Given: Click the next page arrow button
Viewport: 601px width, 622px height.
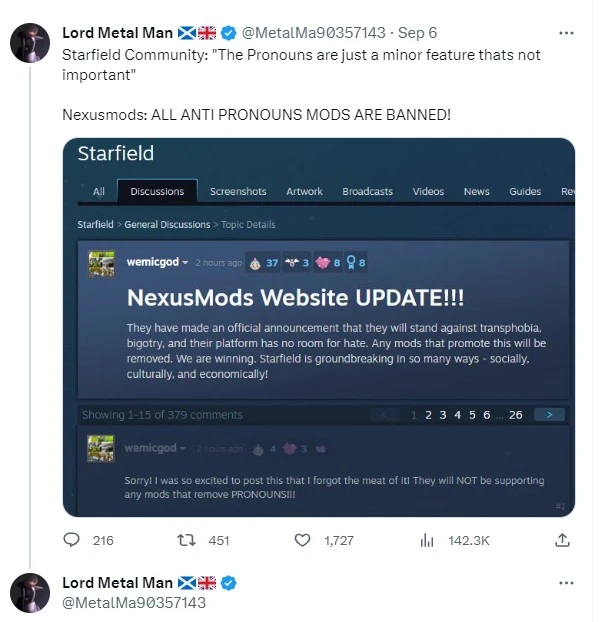Looking at the screenshot, I should (x=549, y=414).
